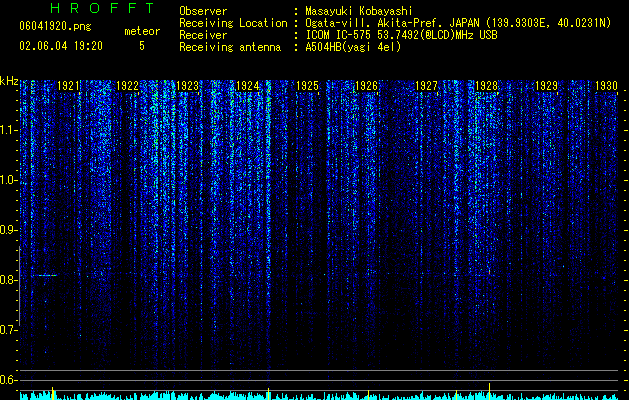Click the meteor echo streak near 0.8 kHz
Screen dimensions: 629x400
[45, 275]
